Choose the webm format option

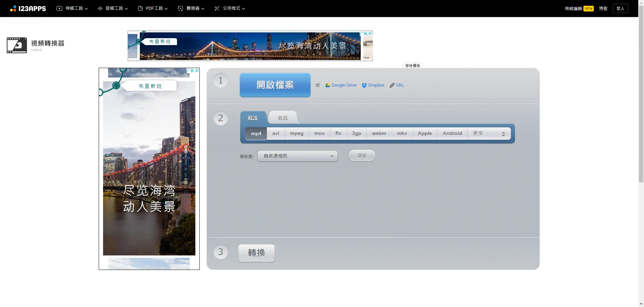coord(379,133)
